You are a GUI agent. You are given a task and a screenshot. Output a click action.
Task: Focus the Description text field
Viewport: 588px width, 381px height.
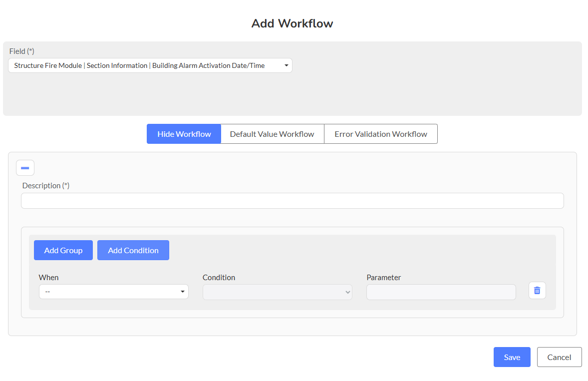[x=292, y=201]
